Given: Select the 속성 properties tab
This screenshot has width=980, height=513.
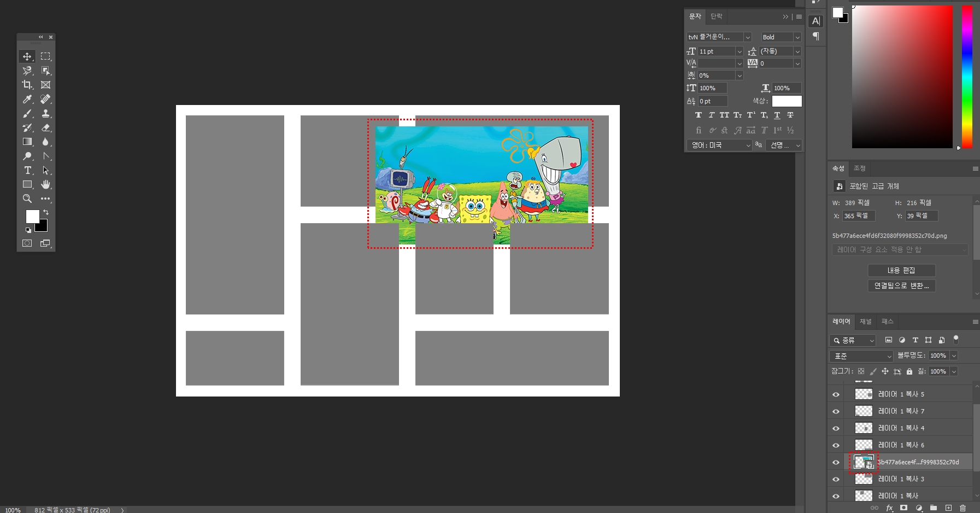Looking at the screenshot, I should point(838,168).
